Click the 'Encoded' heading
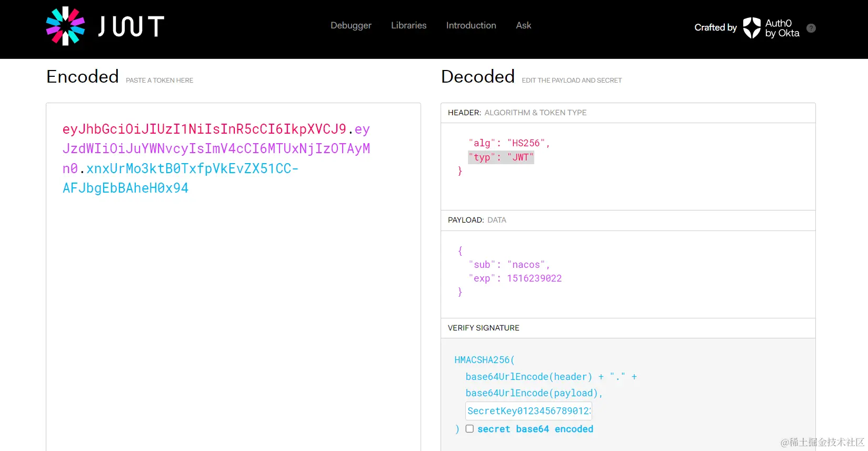Image resolution: width=868 pixels, height=451 pixels. point(83,77)
